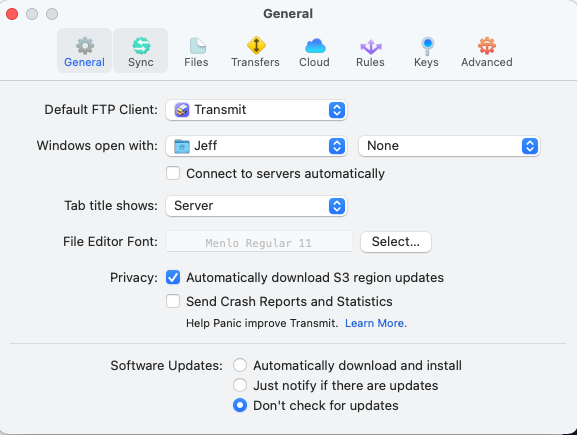Open the None dropdown for windows
Screen dimensions: 577x435
(x=449, y=146)
